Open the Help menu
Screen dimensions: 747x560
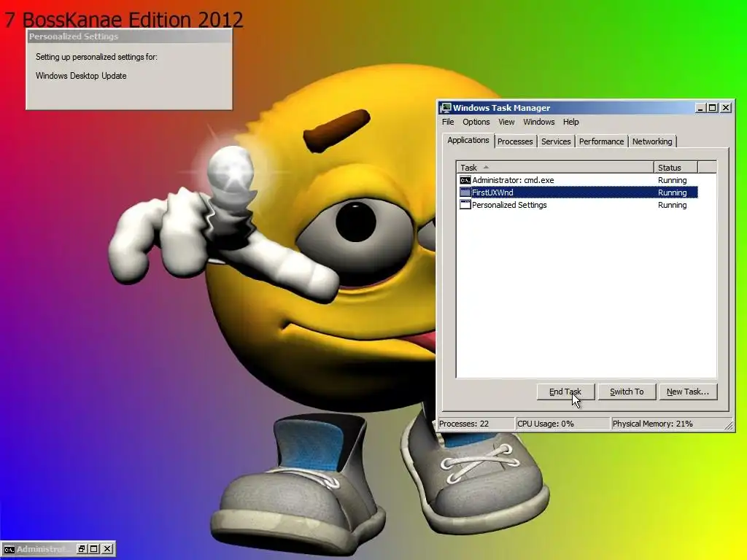pyautogui.click(x=570, y=122)
